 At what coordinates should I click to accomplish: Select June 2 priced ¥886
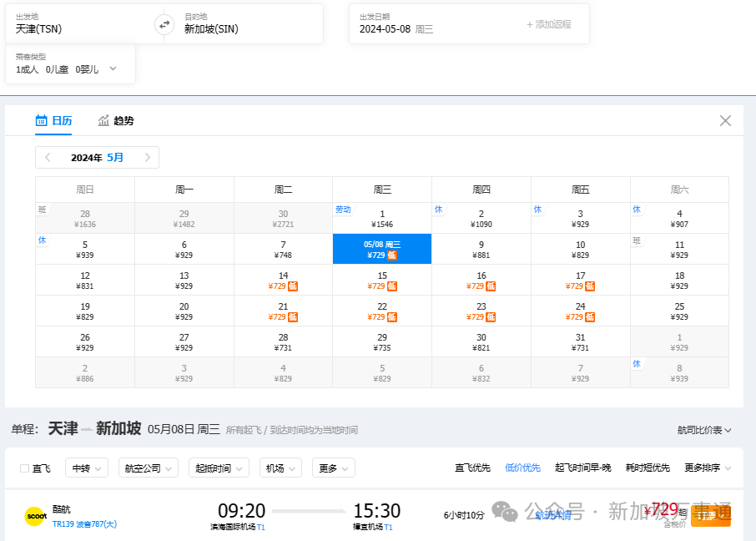coord(85,372)
